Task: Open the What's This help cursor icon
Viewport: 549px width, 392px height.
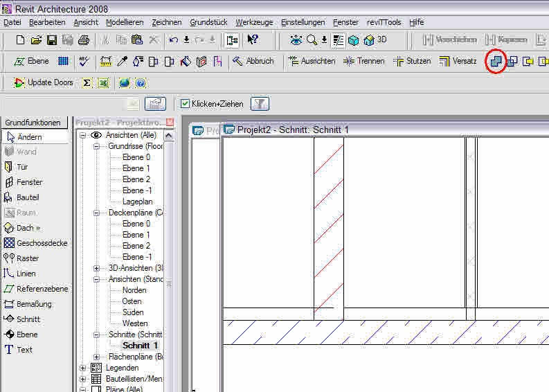Action: (x=253, y=39)
